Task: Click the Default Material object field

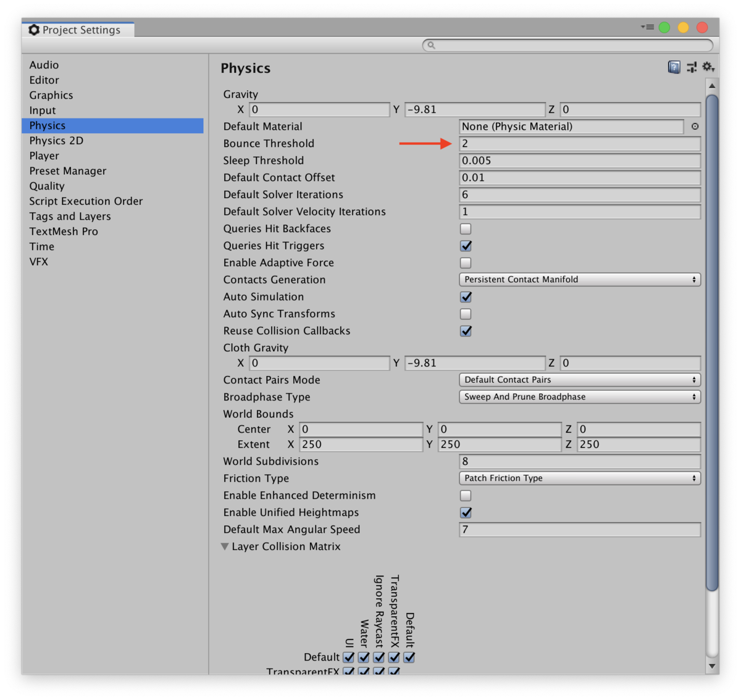Action: [x=571, y=127]
